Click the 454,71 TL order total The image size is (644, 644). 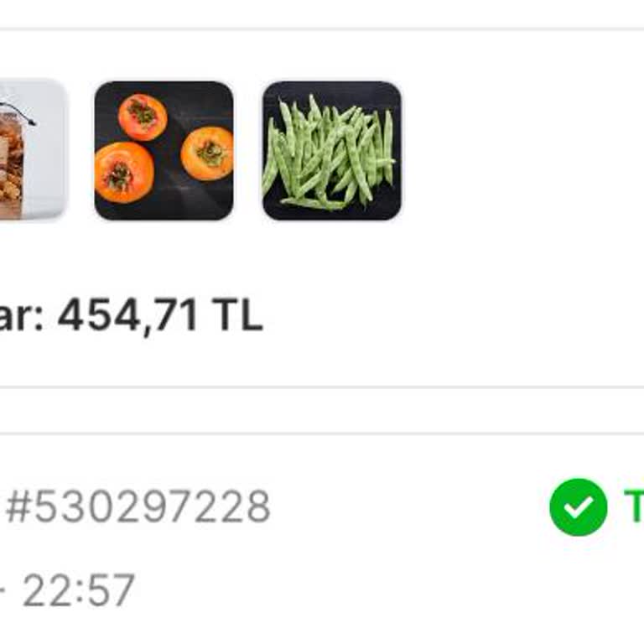[160, 315]
